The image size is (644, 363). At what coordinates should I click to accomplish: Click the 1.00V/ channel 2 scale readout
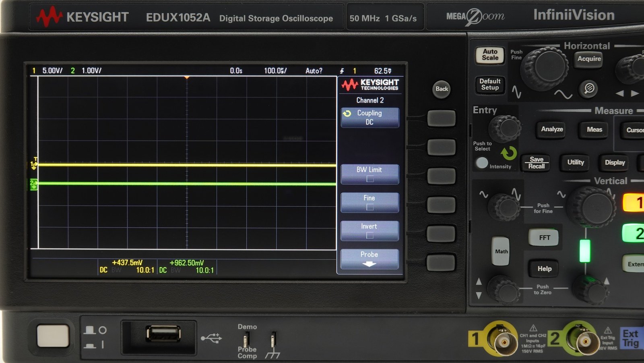[91, 71]
